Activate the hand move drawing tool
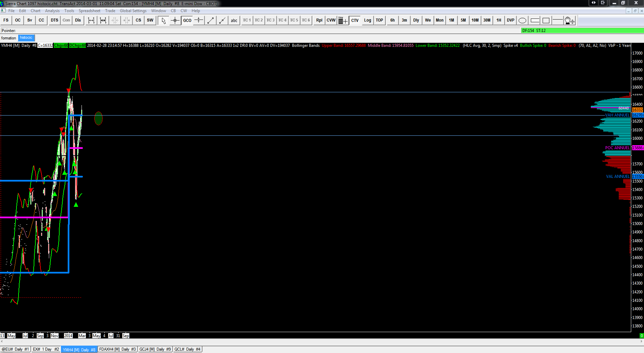 [x=570, y=20]
